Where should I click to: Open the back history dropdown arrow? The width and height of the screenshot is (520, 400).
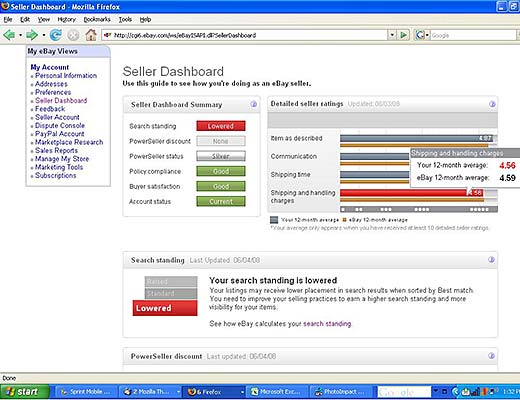coord(20,35)
